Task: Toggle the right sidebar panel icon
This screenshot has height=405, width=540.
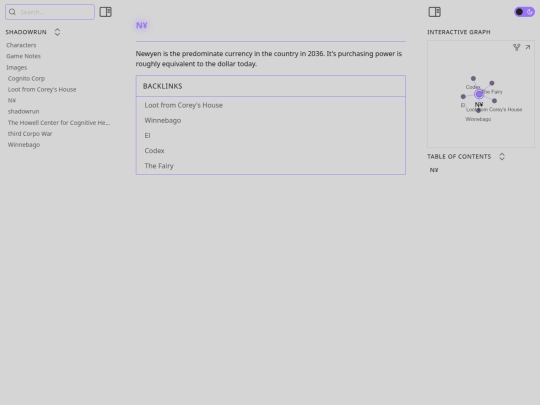Action: pyautogui.click(x=434, y=12)
